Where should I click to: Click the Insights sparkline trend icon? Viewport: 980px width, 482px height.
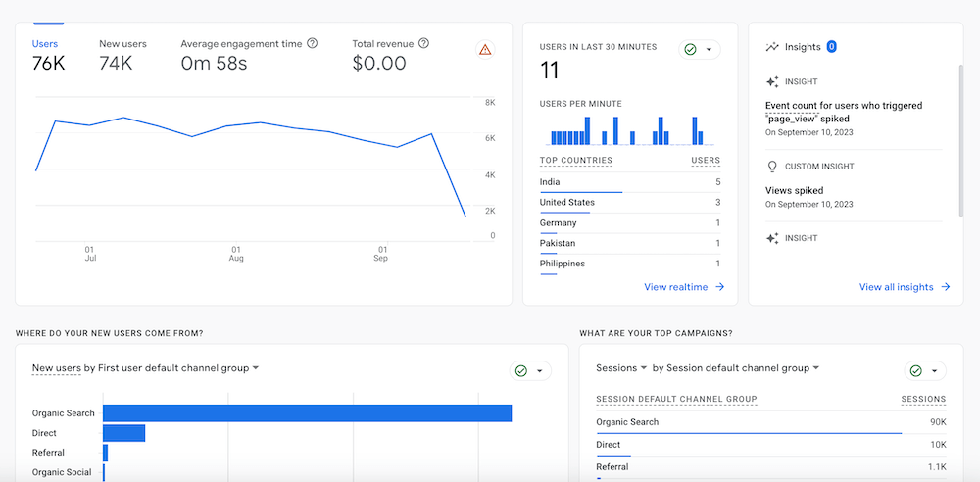point(772,46)
